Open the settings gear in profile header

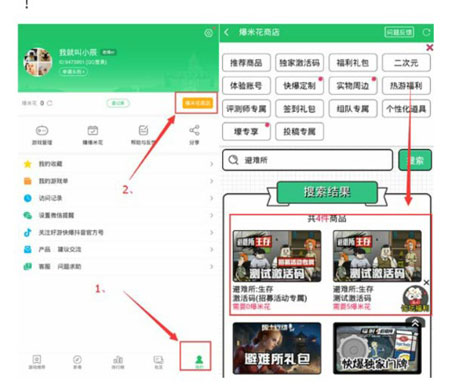pos(209,33)
